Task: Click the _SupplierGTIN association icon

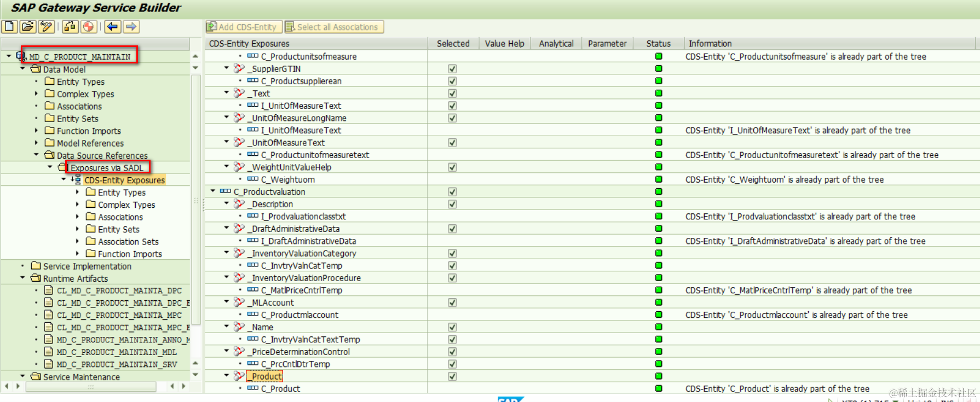Action: (239, 68)
